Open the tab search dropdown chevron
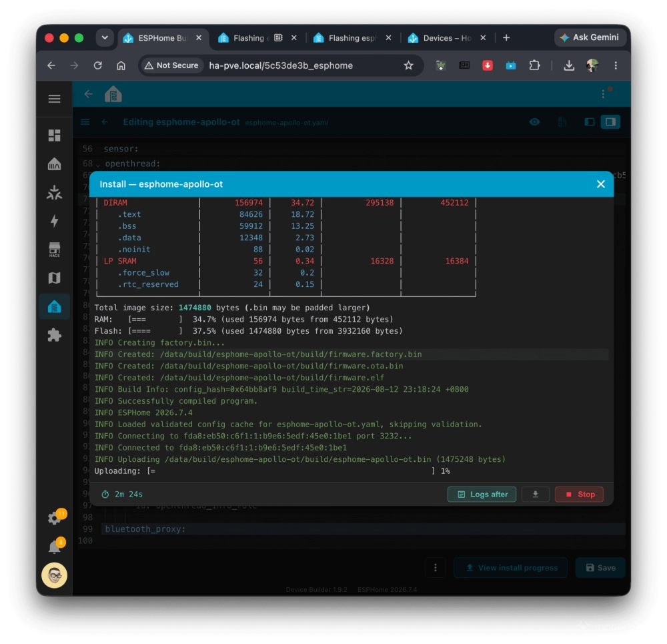 (x=105, y=37)
